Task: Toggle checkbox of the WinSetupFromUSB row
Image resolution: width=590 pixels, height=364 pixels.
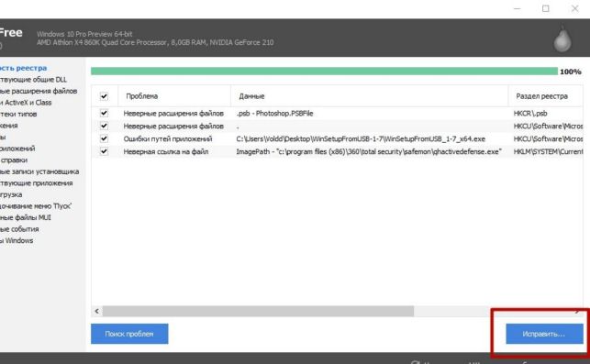Action: [x=105, y=138]
